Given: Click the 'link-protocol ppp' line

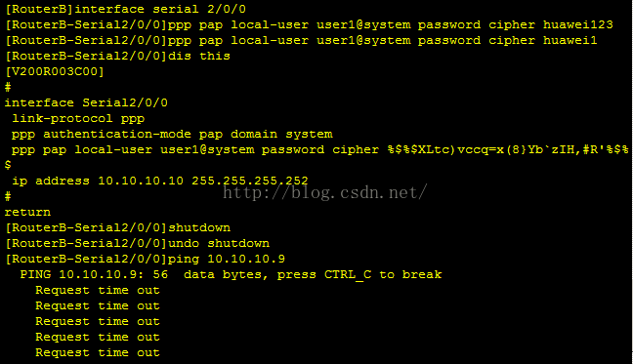Looking at the screenshot, I should pyautogui.click(x=78, y=118).
